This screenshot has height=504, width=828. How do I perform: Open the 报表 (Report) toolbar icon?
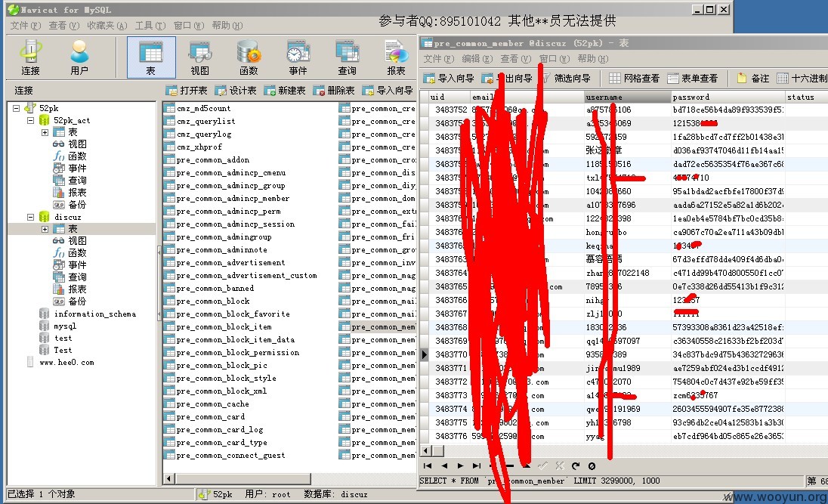coord(396,57)
